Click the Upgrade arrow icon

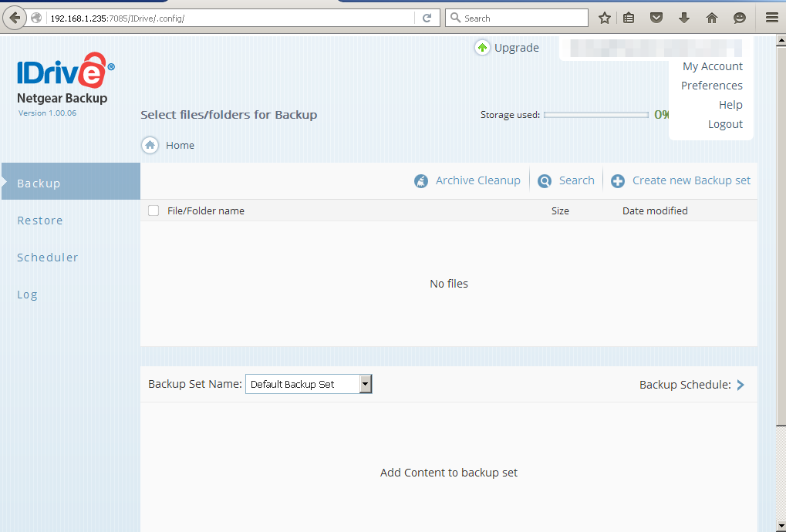point(482,47)
